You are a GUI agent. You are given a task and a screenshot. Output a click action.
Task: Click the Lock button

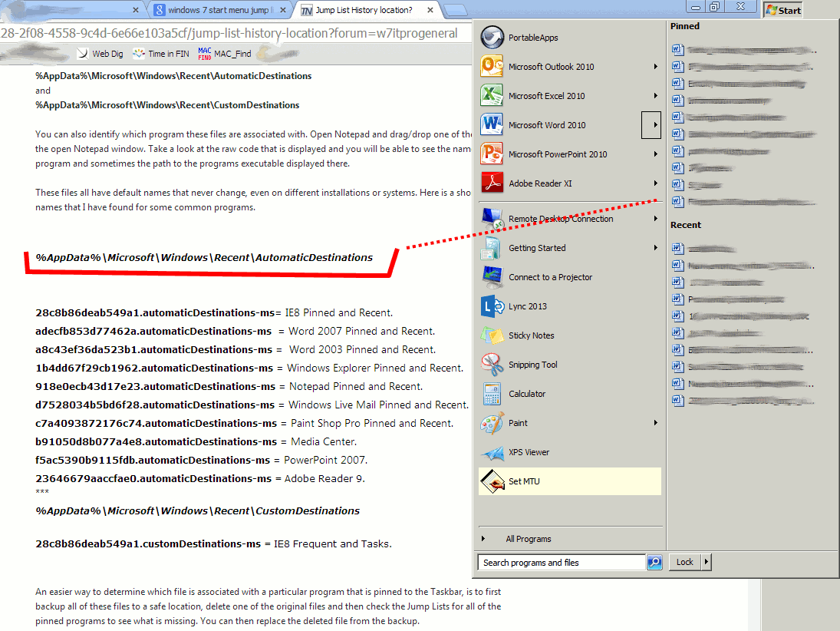(684, 562)
